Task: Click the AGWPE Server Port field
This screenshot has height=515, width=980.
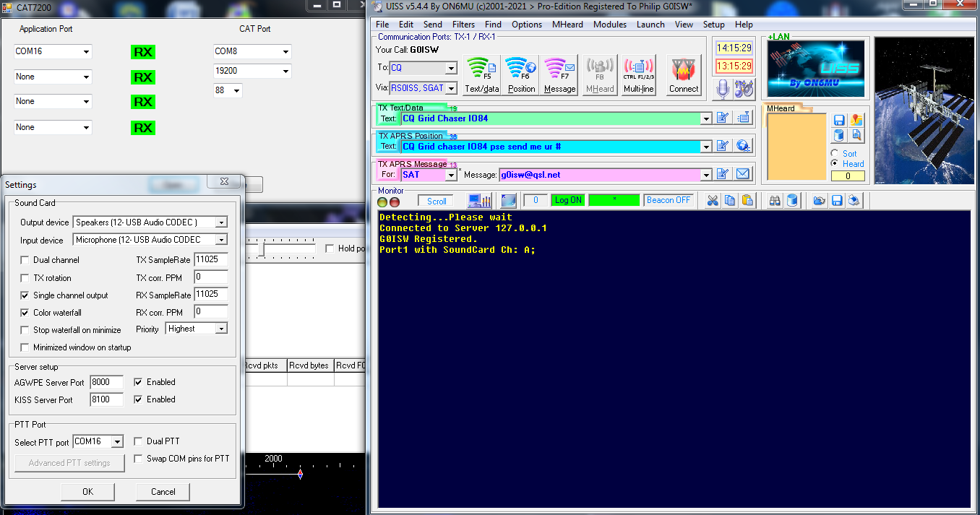Action: point(106,382)
